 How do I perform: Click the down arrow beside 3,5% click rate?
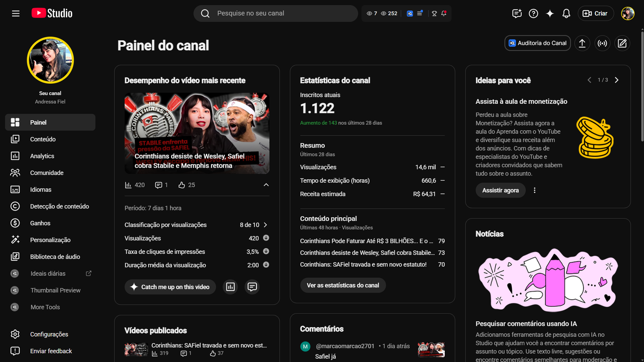266,251
